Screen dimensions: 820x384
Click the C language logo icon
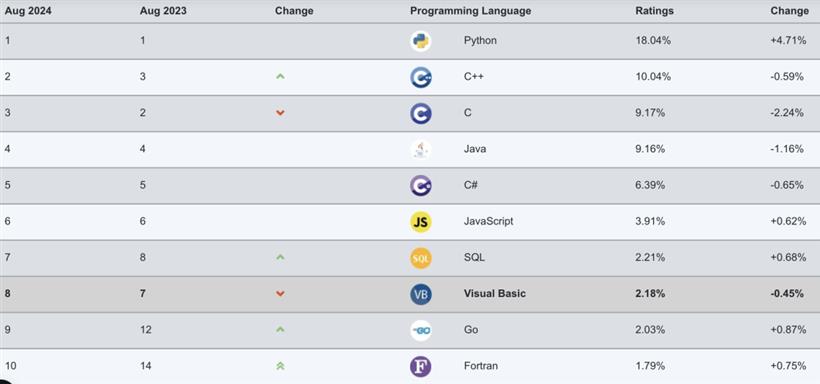(420, 114)
